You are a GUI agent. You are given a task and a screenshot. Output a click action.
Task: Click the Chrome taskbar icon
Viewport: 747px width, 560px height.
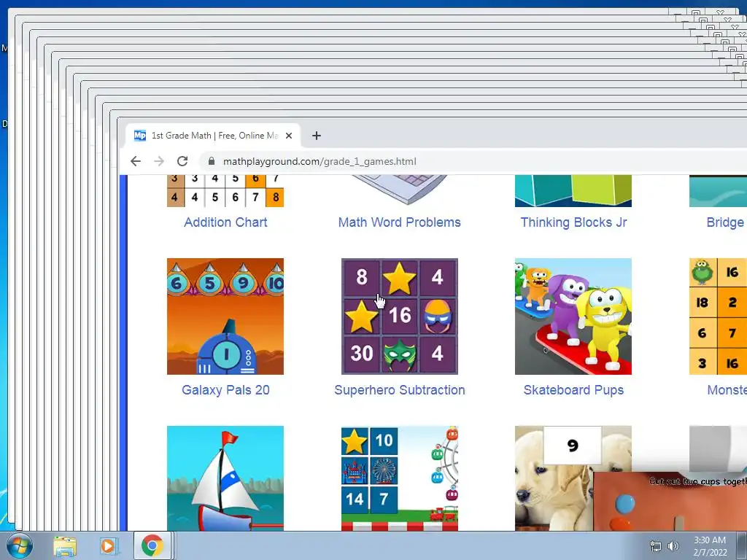coord(152,545)
